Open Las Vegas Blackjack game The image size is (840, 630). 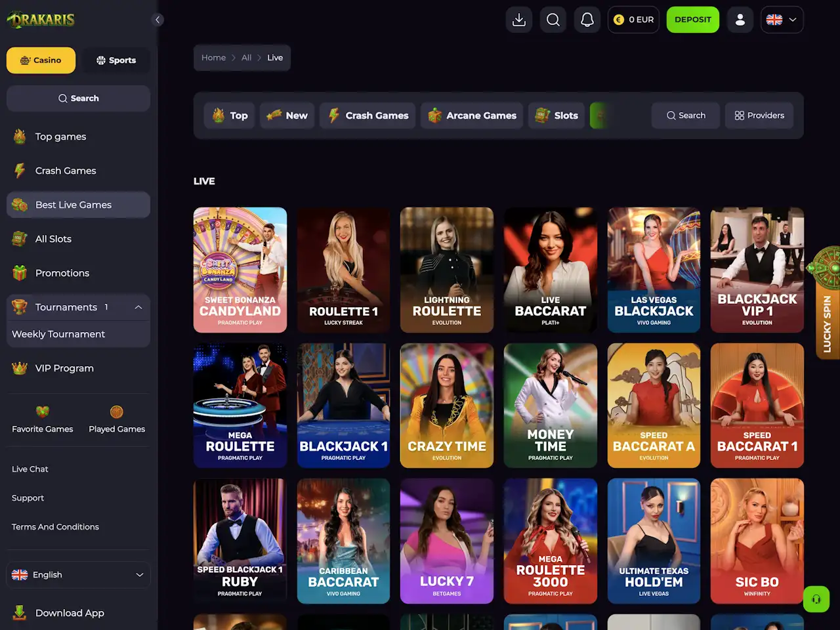tap(654, 270)
